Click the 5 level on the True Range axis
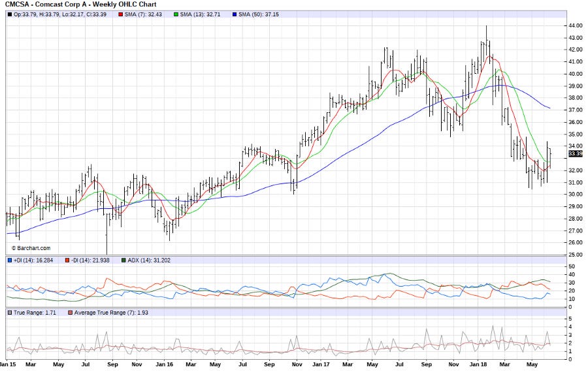Viewport: 588px width, 380px height. click(570, 319)
